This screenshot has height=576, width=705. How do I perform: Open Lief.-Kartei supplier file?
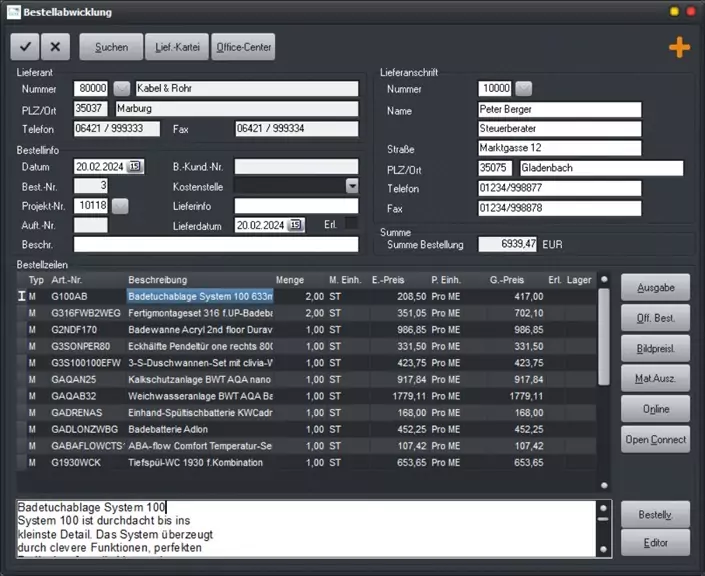coord(177,47)
